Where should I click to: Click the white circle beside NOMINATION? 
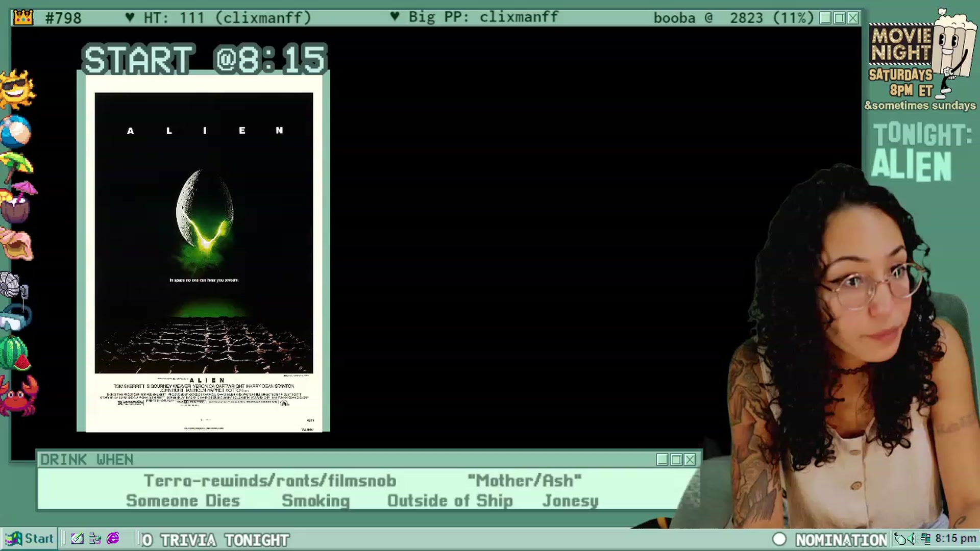779,539
